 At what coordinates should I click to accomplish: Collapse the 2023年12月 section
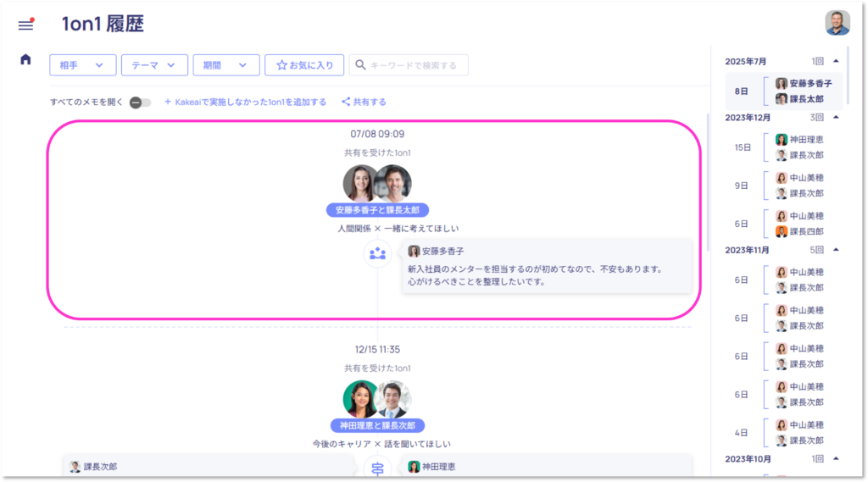pos(836,117)
